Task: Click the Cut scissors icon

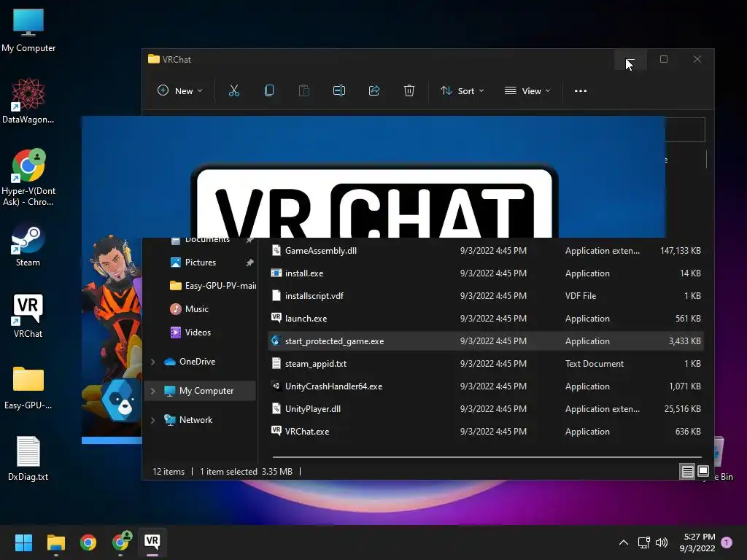Action: click(x=234, y=91)
